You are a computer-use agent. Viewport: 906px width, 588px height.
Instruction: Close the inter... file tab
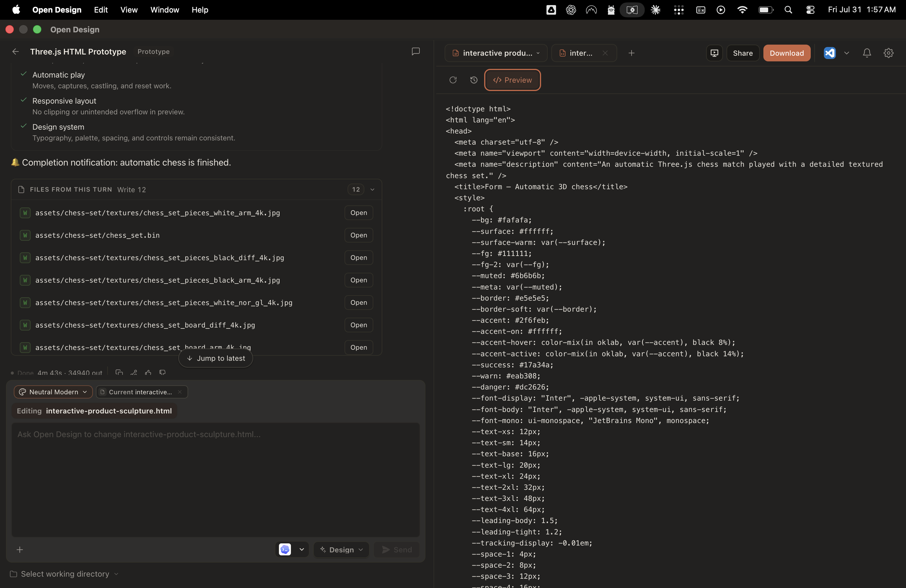point(605,53)
